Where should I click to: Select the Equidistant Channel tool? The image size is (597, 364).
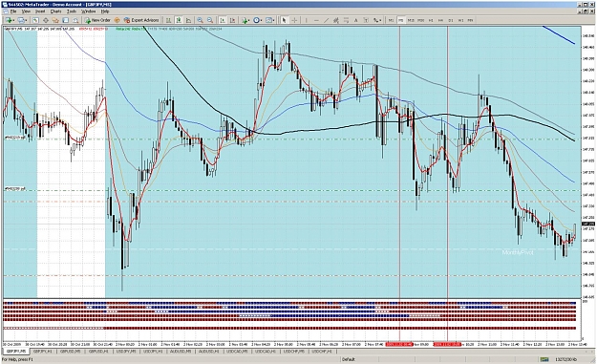[336, 20]
